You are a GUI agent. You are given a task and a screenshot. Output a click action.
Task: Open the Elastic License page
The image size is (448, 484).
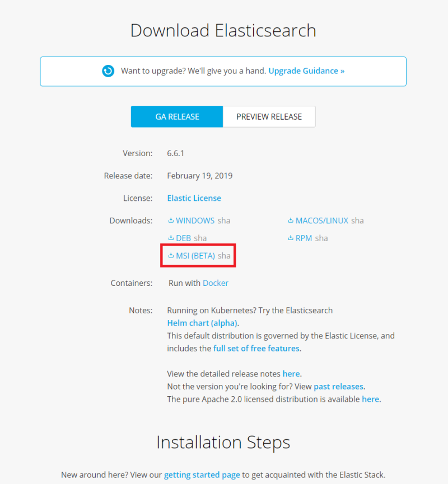point(194,198)
